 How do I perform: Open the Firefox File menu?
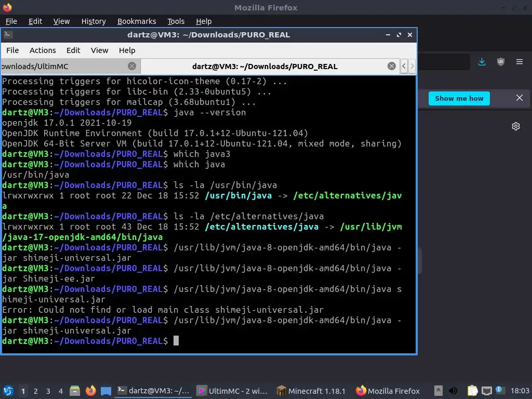pyautogui.click(x=11, y=21)
